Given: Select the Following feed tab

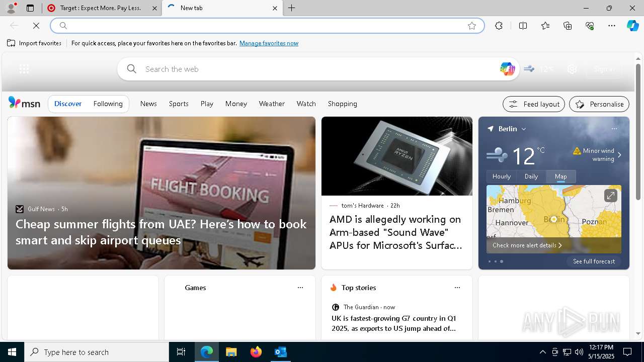Looking at the screenshot, I should (108, 104).
